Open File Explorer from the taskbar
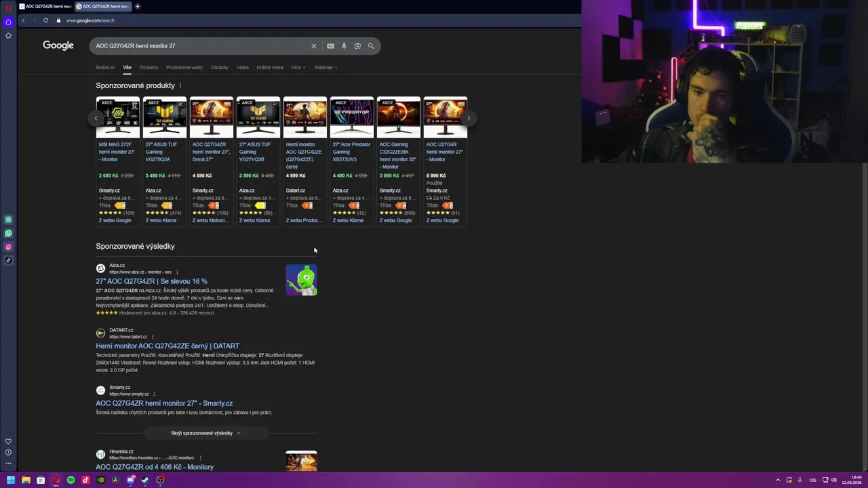868x488 pixels. pyautogui.click(x=26, y=480)
